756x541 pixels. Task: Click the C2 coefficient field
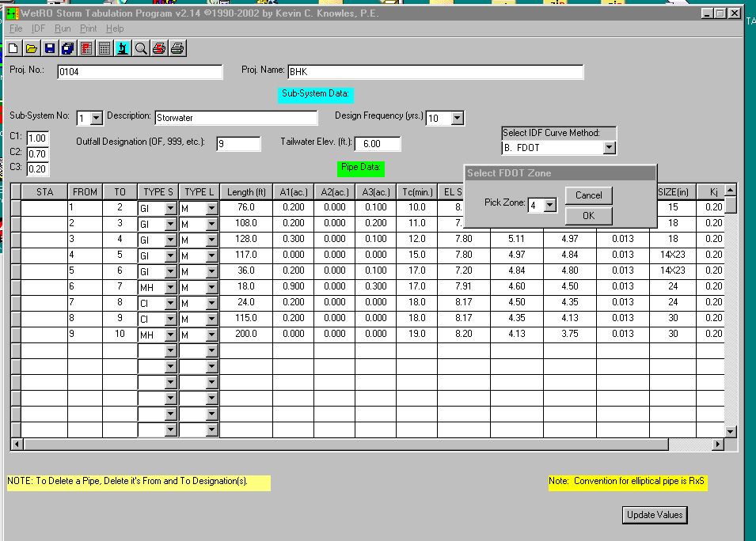38,154
